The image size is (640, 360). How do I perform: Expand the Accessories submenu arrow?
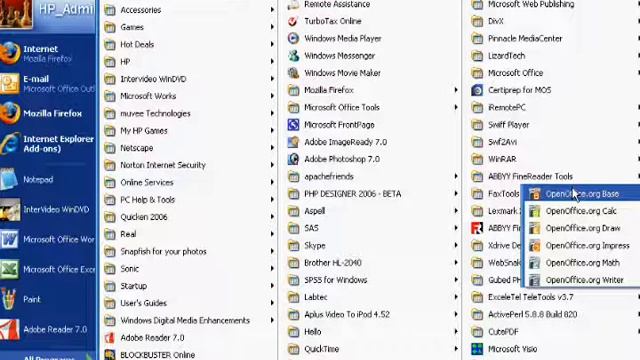coord(272,10)
